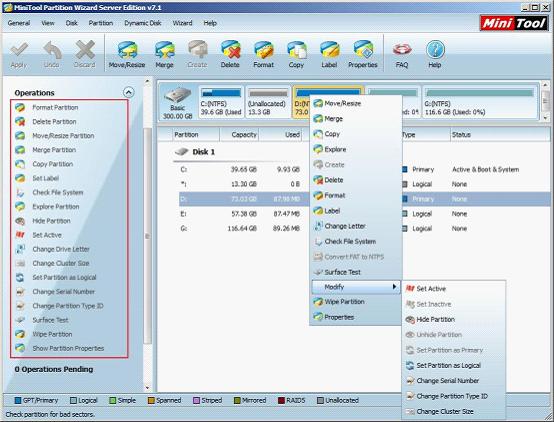Click Explore Partition in Operations panel
Image resolution: width=554 pixels, height=422 pixels.
[56, 206]
